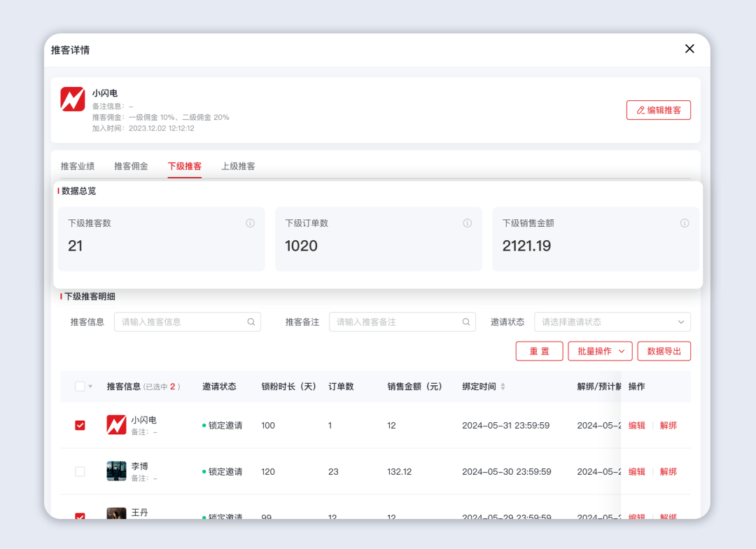
Task: Click the 小闪电 profile logo at top
Action: 73,99
